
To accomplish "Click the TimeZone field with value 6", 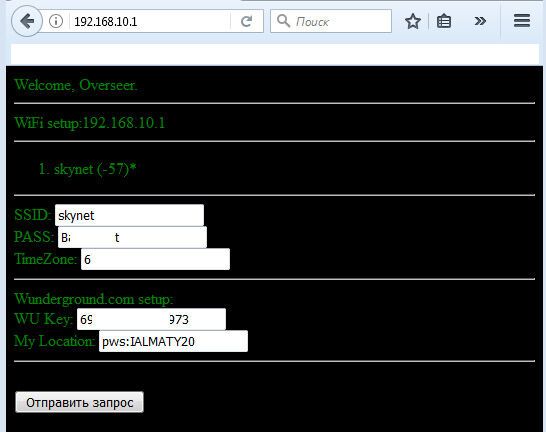I will click(155, 259).
